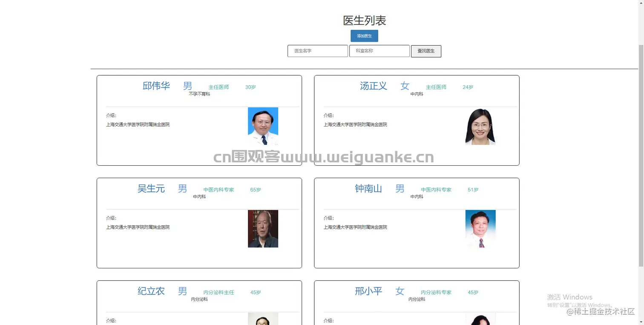
Task: Click the 查找医生 button
Action: point(426,51)
